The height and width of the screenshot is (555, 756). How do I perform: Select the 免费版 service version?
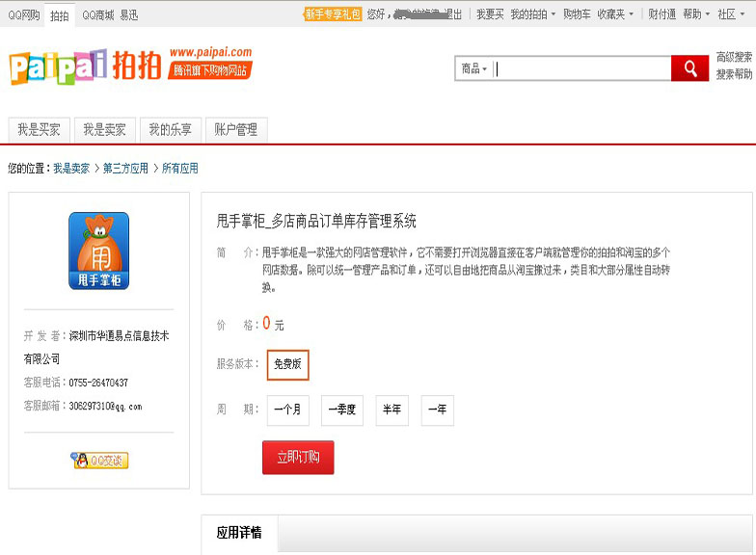[287, 364]
